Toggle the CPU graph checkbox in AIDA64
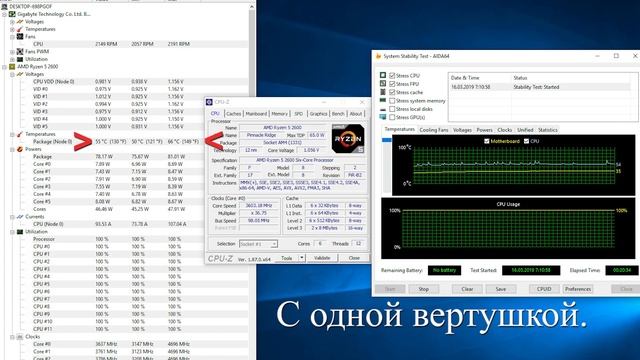The width and height of the screenshot is (640, 360). pyautogui.click(x=526, y=141)
